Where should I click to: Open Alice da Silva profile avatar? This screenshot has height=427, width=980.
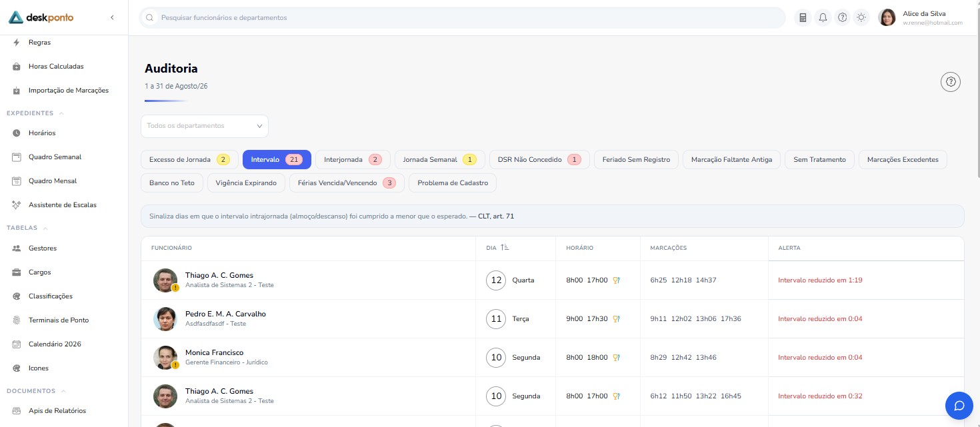coord(887,18)
